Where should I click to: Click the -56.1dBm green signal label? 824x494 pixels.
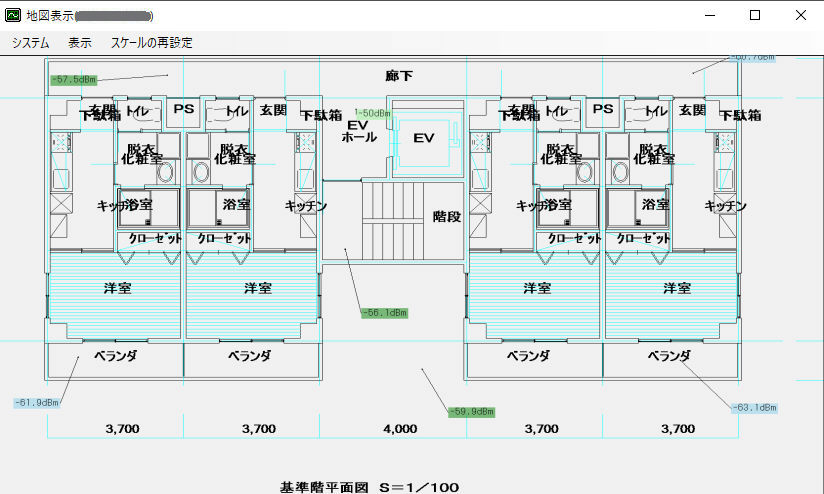click(384, 313)
